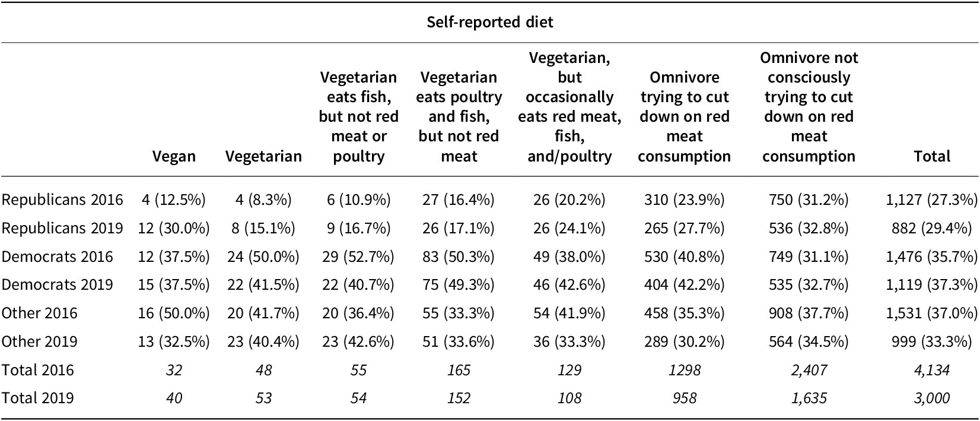Viewport: 980px width, 421px height.
Task: Select the 'Vegan' column header
Action: [174, 156]
